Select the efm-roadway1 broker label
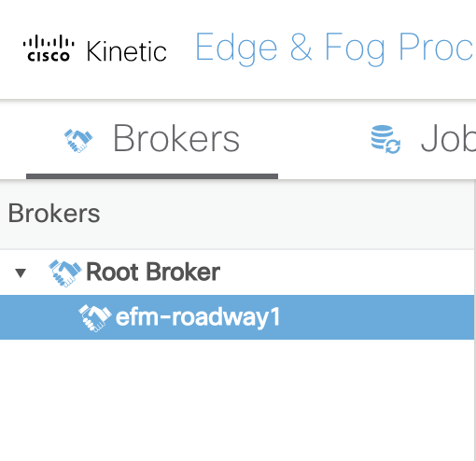476x461 pixels. click(x=198, y=317)
